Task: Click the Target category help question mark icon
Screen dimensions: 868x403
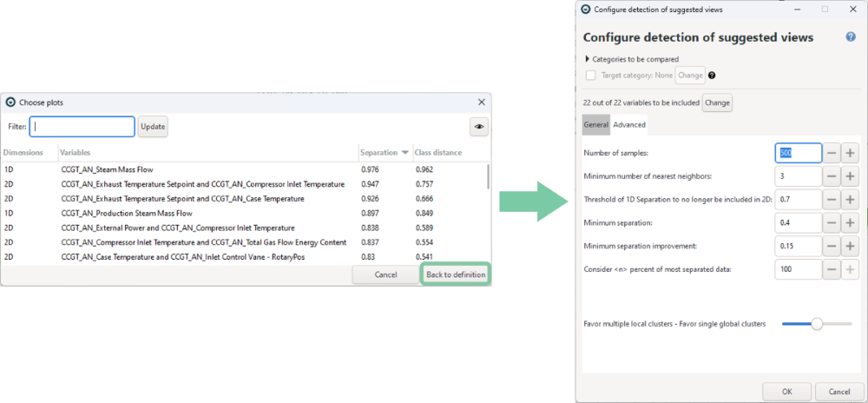Action: 712,76
